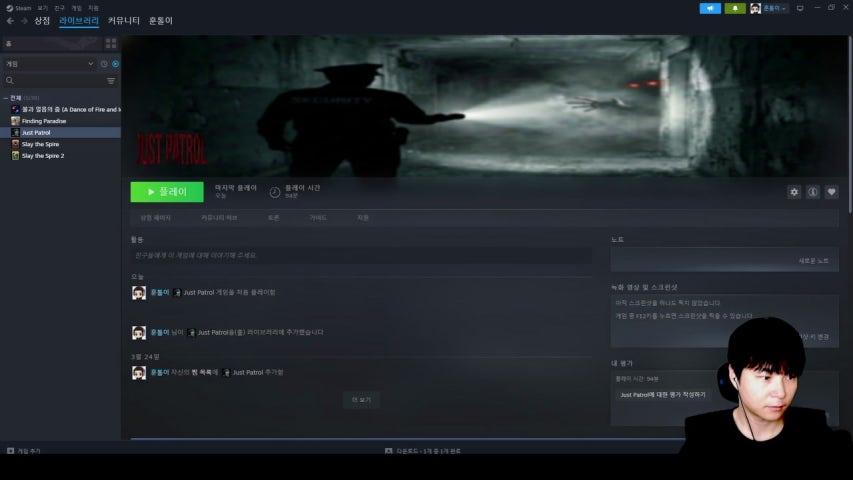Image resolution: width=853 pixels, height=480 pixels.
Task: Click the Just Patrol hero banner image
Action: click(484, 106)
